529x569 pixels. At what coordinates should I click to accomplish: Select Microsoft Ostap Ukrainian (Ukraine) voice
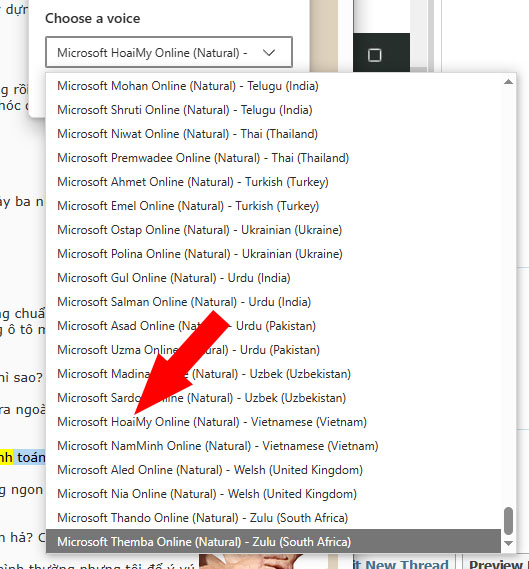(274, 230)
